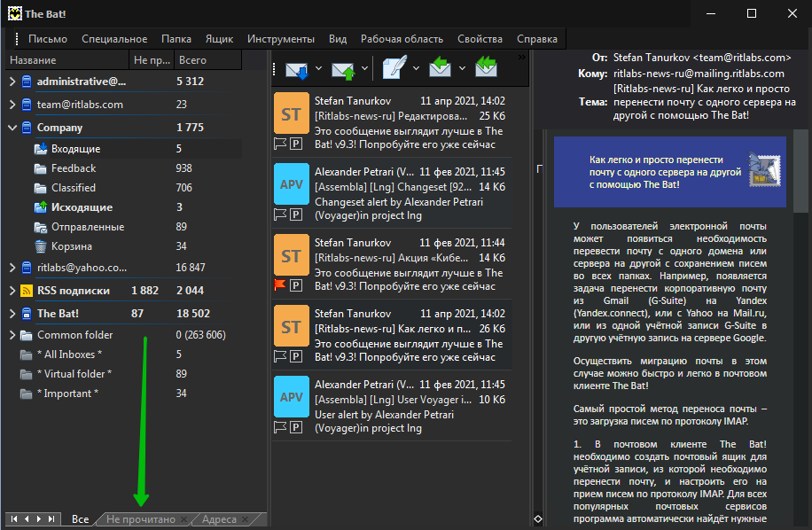Sort by Всего column header
Screen dimensions: 812x530
[207, 60]
